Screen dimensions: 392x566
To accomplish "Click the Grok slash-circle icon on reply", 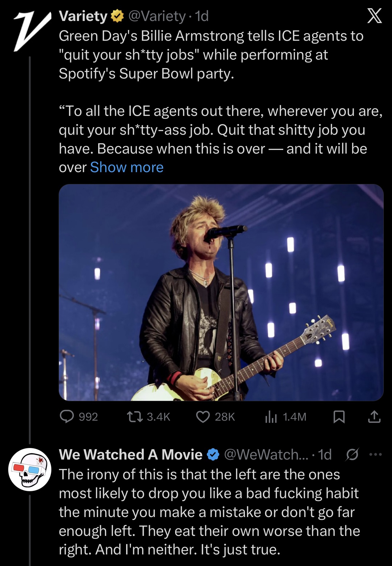I will tap(352, 454).
